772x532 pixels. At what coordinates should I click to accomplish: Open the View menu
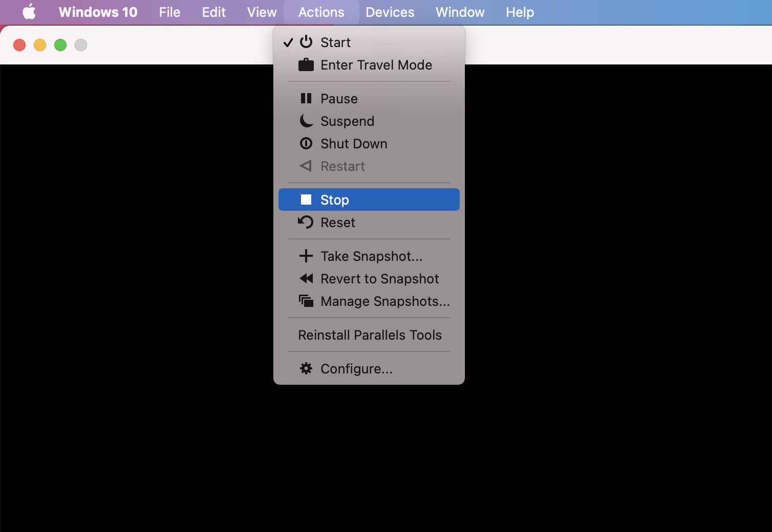point(262,12)
